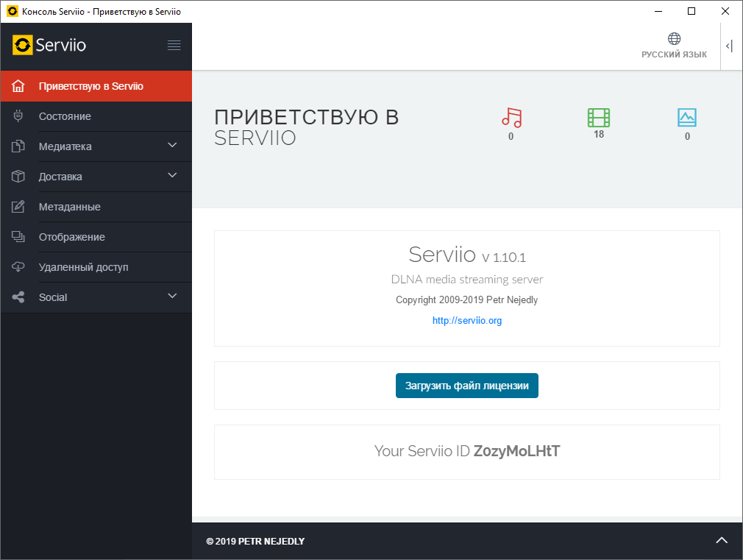This screenshot has width=743, height=560.
Task: Toggle the hamburger menu icon
Action: coord(174,45)
